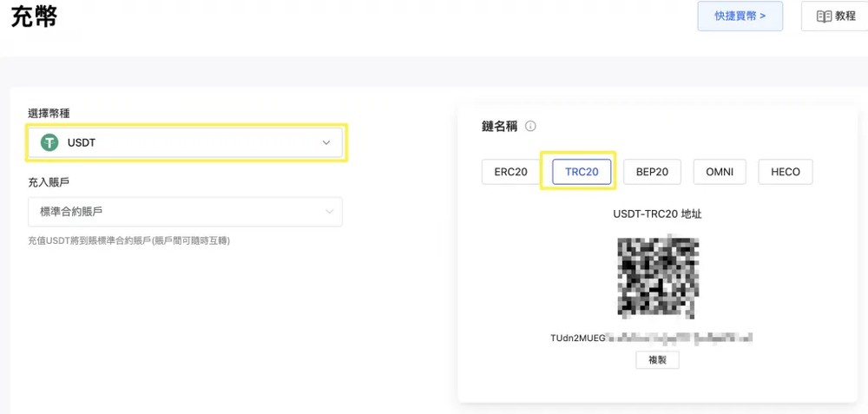Select the HECO chain tab
The height and width of the screenshot is (414, 868).
point(786,172)
